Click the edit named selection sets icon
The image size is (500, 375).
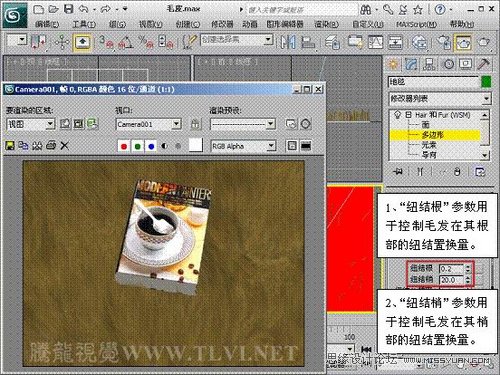click(x=190, y=42)
